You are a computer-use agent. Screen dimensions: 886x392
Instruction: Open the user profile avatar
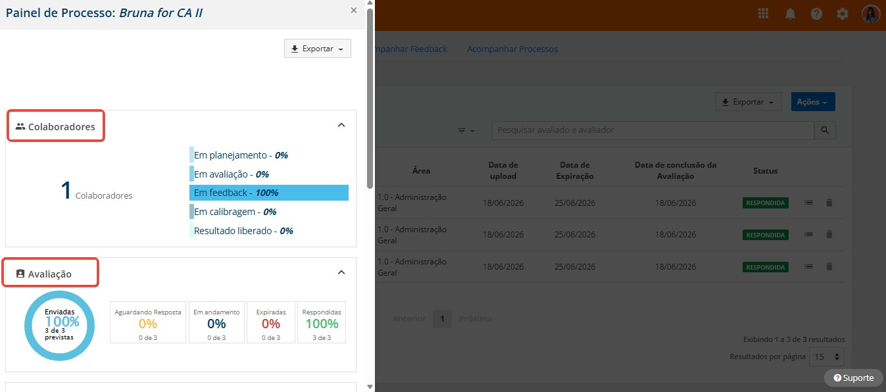point(870,14)
